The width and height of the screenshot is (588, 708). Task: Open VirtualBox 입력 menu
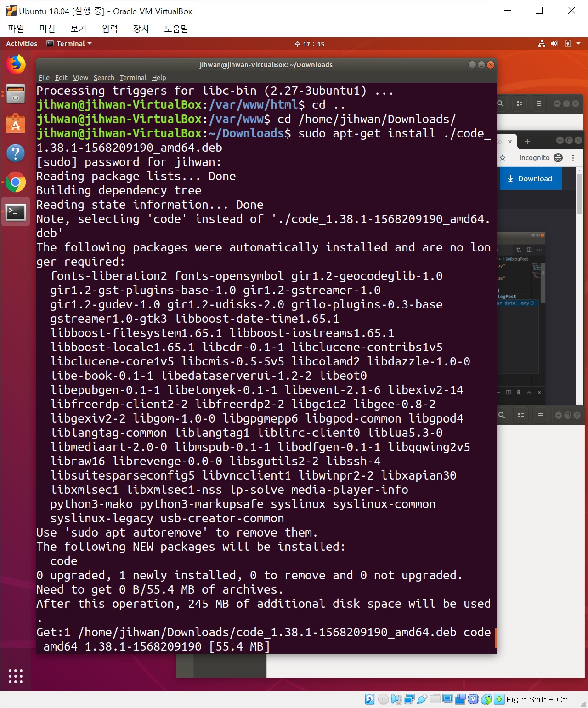coord(110,29)
